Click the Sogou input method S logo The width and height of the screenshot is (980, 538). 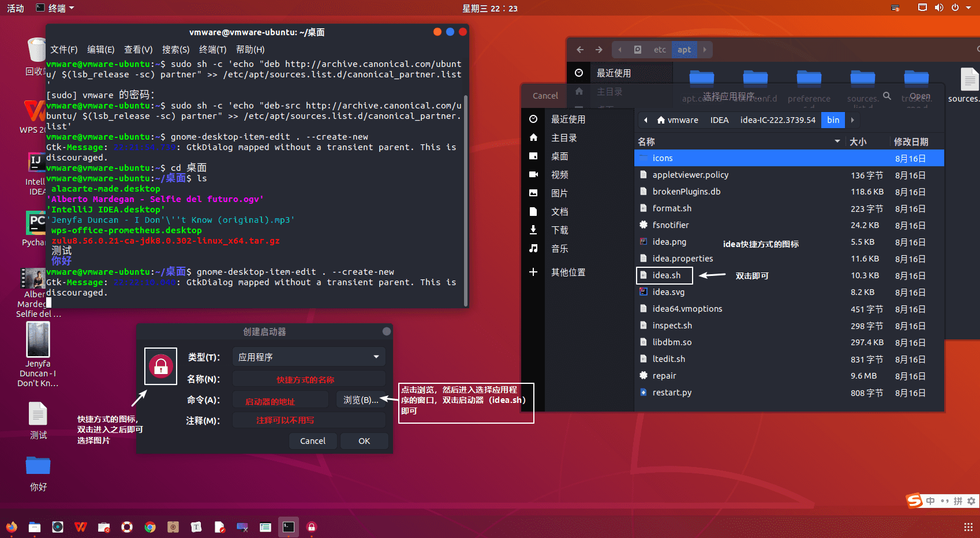point(914,500)
